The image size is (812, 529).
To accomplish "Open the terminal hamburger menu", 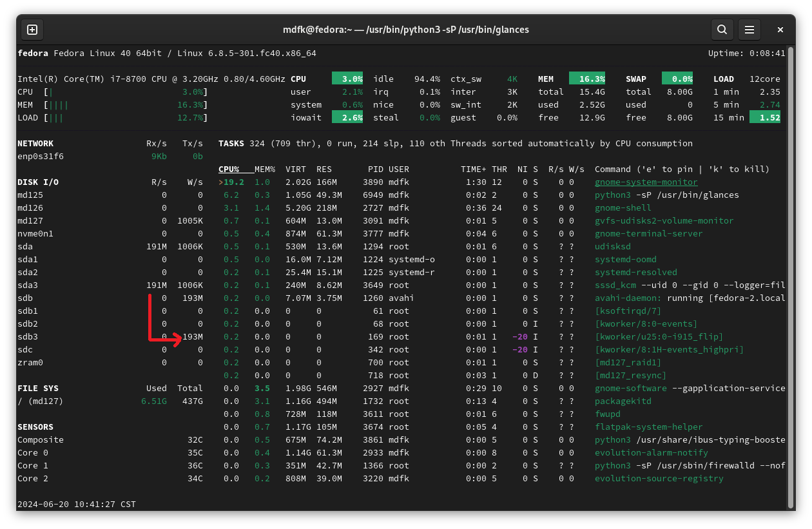I will (749, 30).
